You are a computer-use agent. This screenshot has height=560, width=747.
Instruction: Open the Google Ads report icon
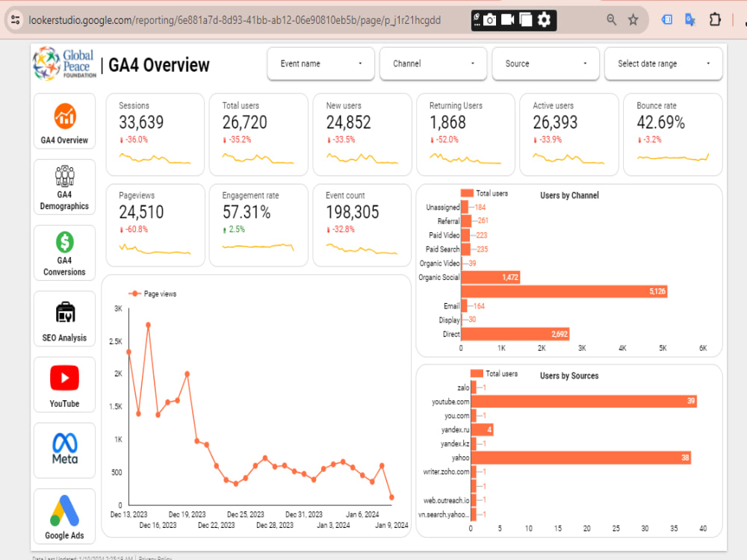coord(64,511)
